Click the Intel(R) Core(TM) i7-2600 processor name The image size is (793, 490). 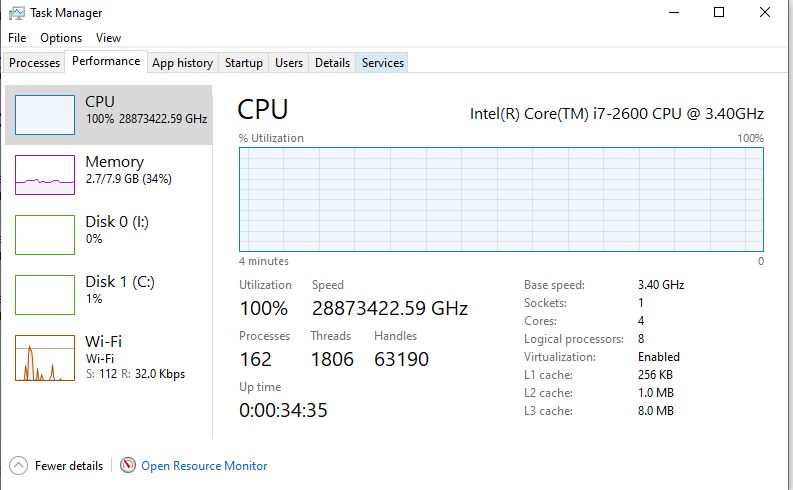click(x=616, y=114)
